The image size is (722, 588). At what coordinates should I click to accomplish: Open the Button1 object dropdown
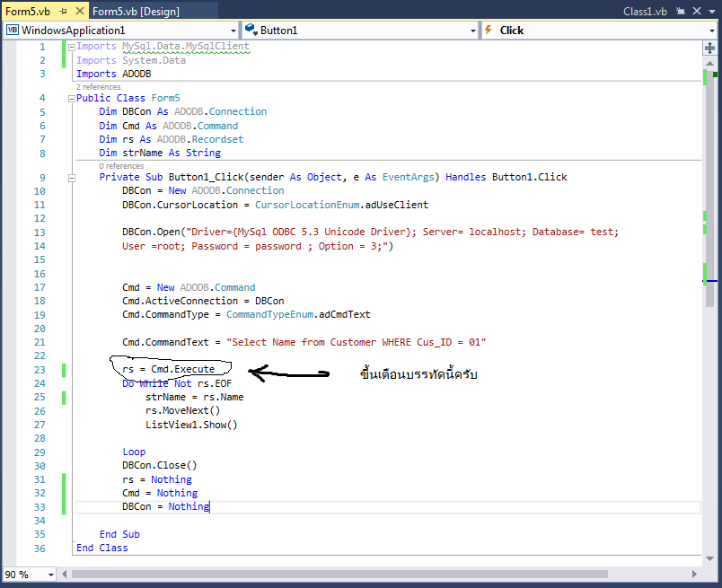(473, 31)
